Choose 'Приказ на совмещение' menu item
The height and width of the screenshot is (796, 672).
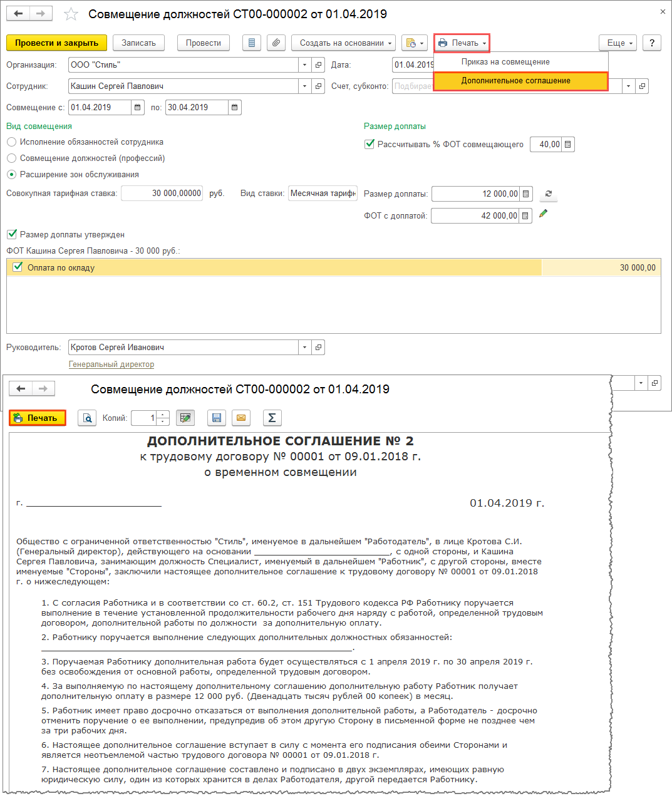click(x=505, y=62)
